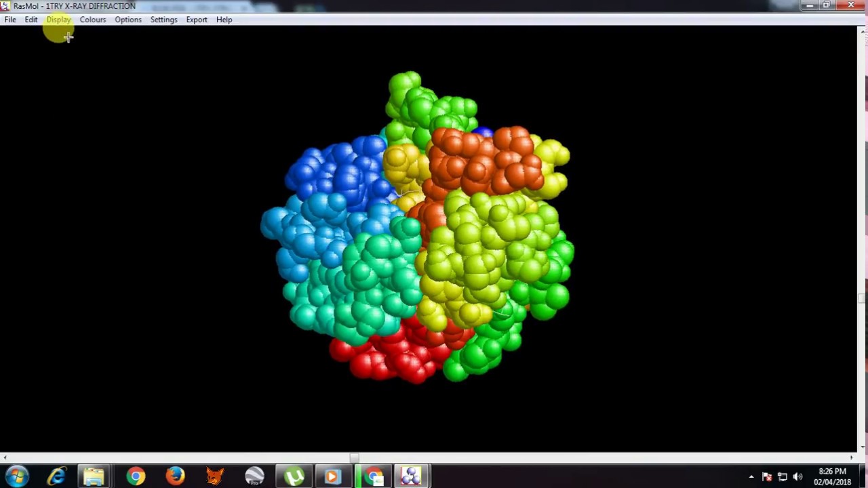Launch Internet Explorer from taskbar
The width and height of the screenshot is (868, 488).
point(56,476)
